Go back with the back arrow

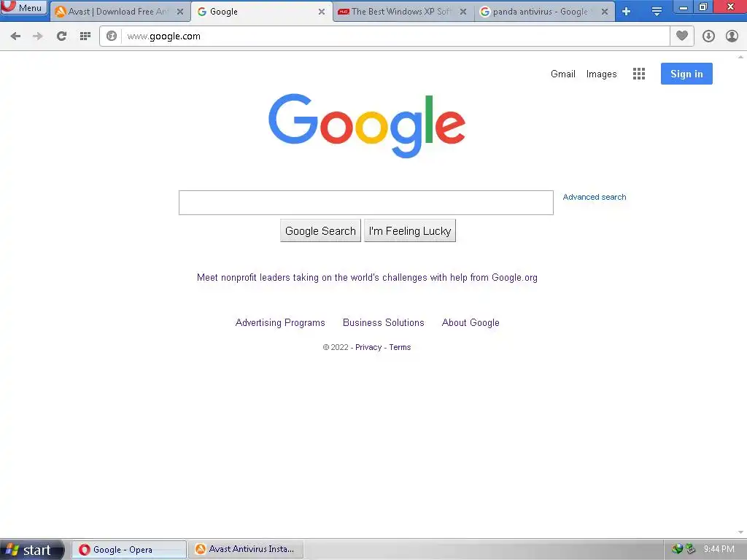(x=15, y=36)
